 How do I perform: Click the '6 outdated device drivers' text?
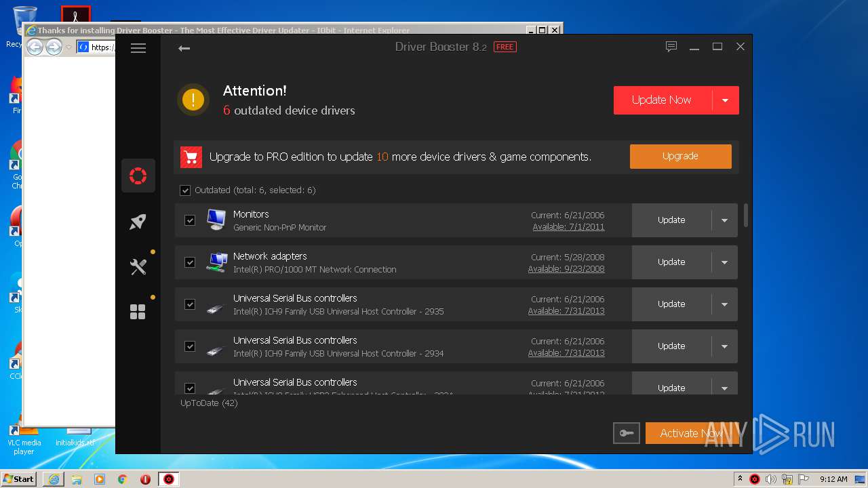point(289,110)
